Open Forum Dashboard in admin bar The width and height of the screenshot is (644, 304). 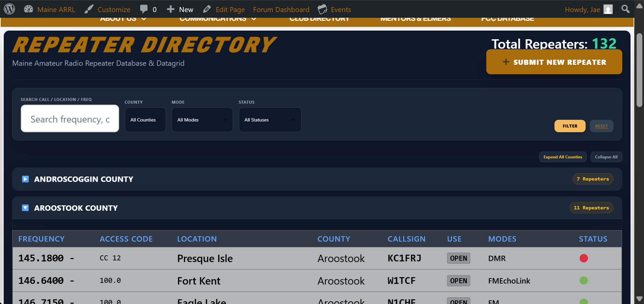(x=281, y=9)
